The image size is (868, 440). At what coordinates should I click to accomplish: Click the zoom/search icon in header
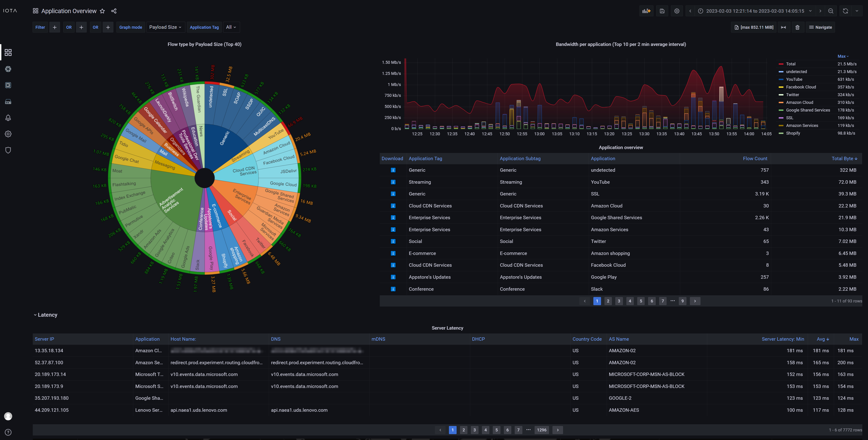(x=831, y=11)
